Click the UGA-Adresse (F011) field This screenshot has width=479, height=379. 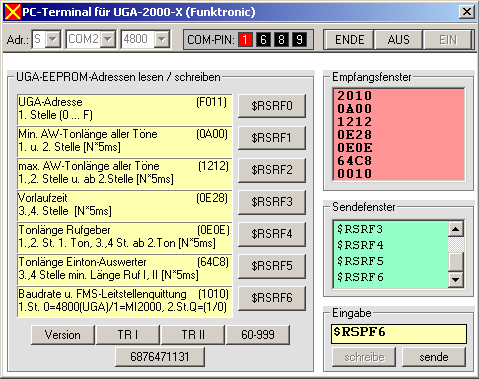[x=125, y=110]
